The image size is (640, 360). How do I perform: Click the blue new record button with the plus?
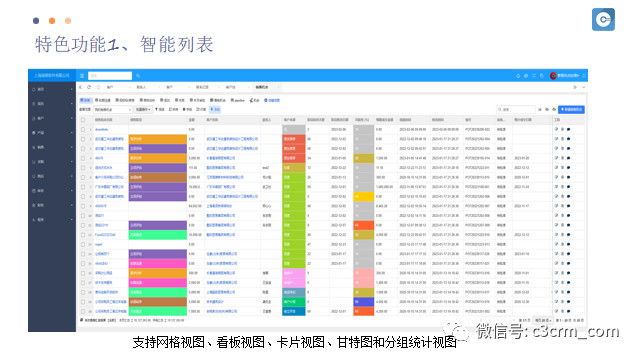571,109
